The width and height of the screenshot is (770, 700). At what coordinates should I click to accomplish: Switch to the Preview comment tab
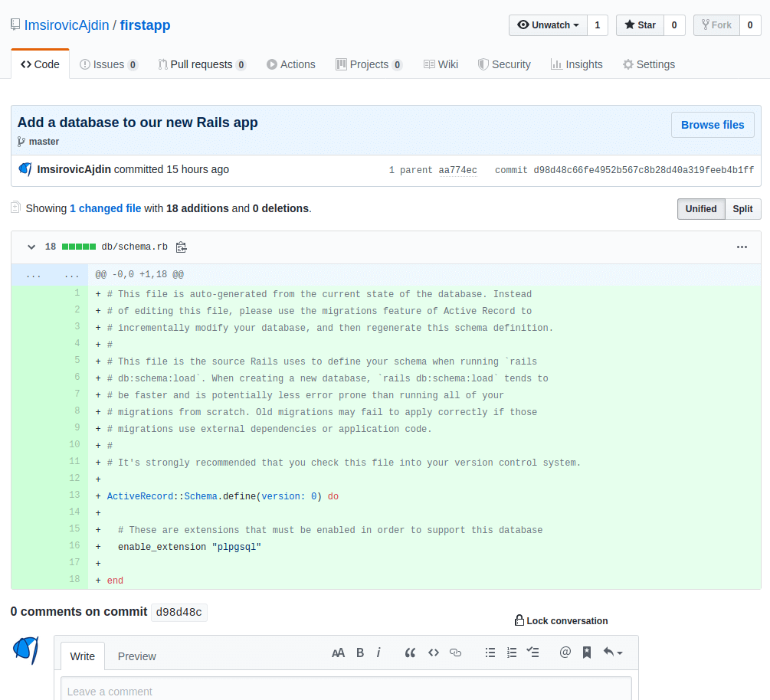136,656
